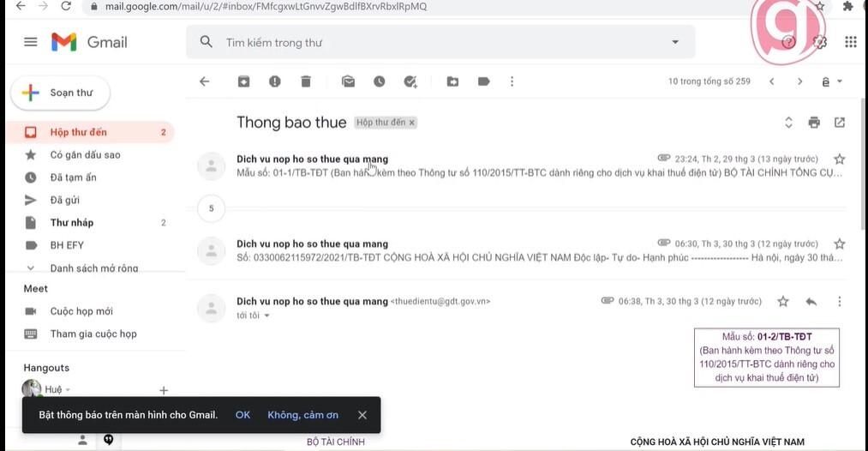Expand the 5 hidden collapsed messages
This screenshot has height=451, width=868.
(211, 208)
